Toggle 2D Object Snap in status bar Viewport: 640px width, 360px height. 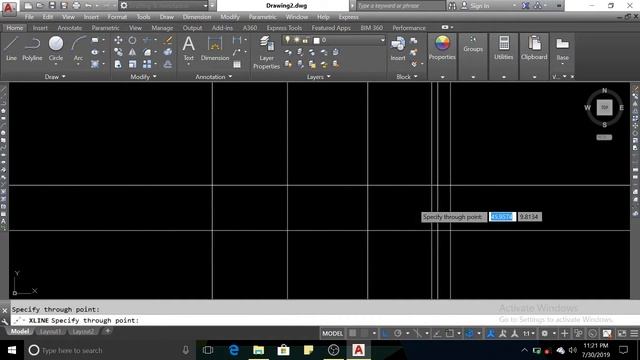[449, 333]
